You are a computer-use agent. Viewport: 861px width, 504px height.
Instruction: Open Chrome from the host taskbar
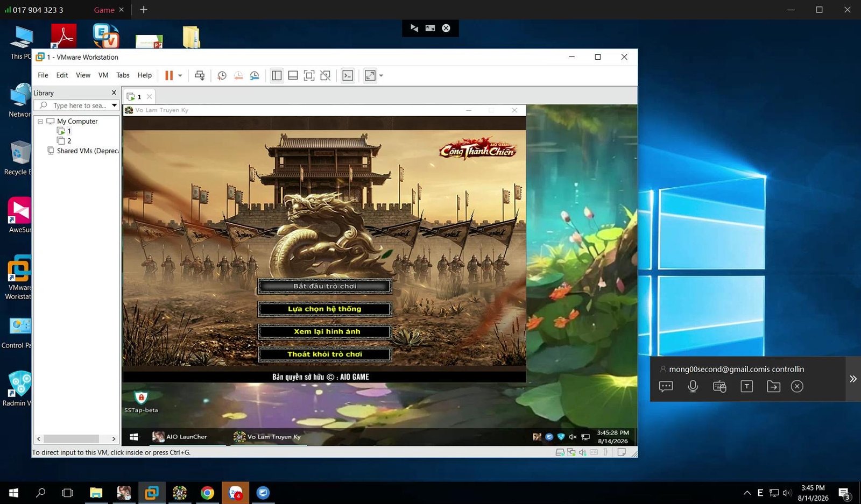pyautogui.click(x=207, y=493)
